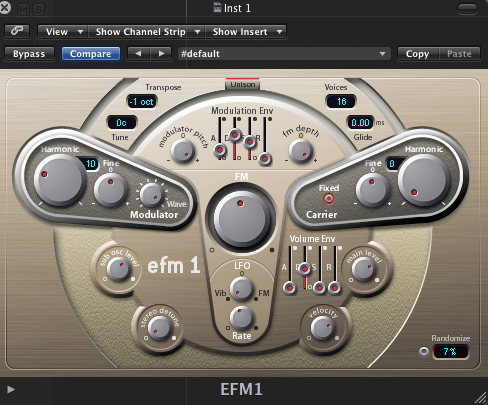Click the pill button in title bar
The height and width of the screenshot is (405, 488).
467,8
